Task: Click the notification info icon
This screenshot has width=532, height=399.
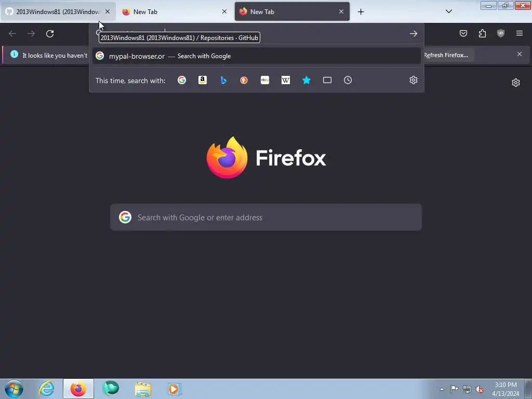Action: tap(14, 54)
